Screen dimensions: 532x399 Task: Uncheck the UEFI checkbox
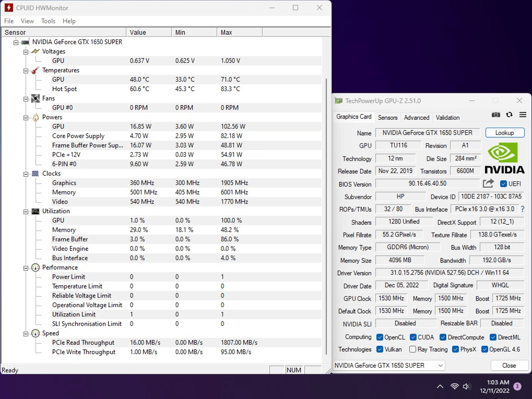pos(503,184)
